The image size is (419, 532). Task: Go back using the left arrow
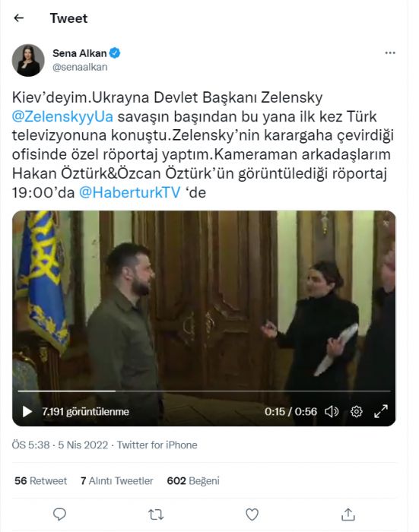[x=19, y=18]
